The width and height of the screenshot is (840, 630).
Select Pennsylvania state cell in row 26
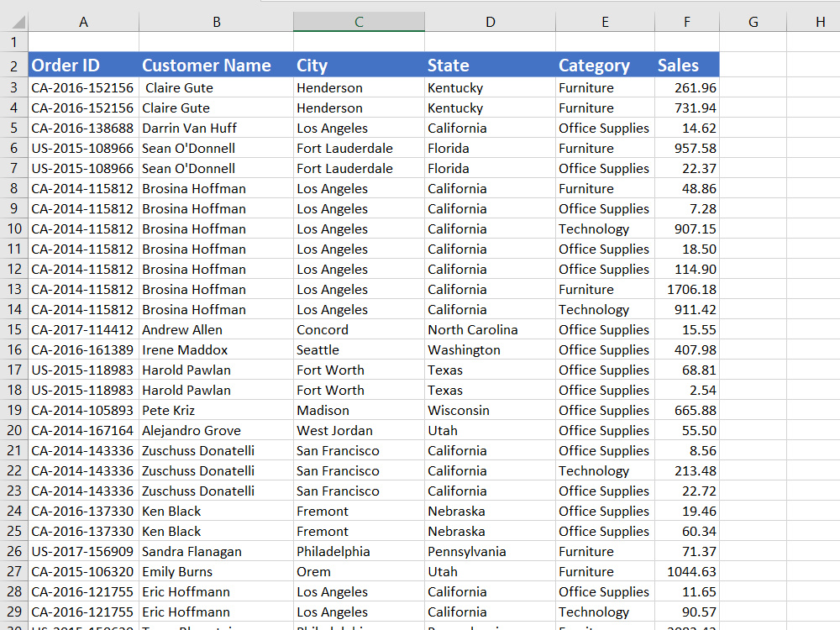(x=491, y=552)
